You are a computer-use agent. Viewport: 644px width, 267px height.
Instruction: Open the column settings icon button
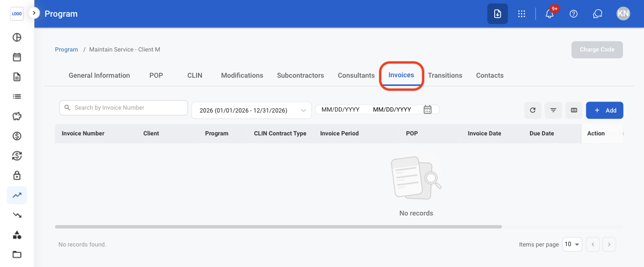[x=574, y=110]
